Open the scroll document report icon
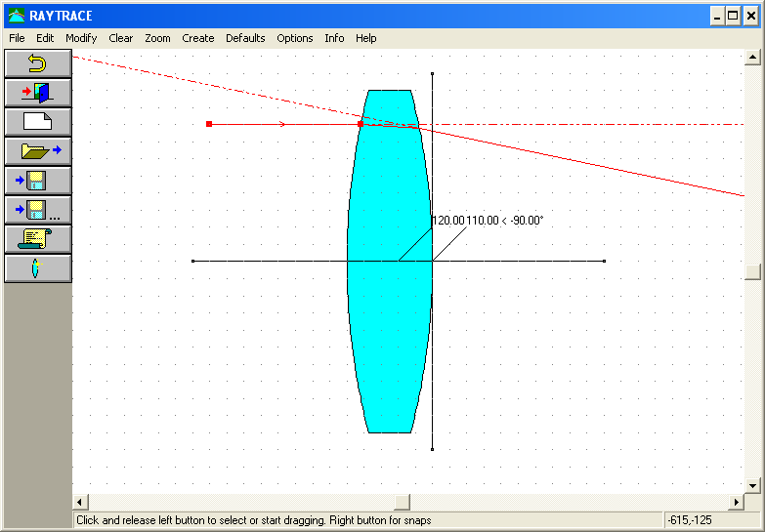Viewport: 765px width, 532px height. pyautogui.click(x=38, y=239)
